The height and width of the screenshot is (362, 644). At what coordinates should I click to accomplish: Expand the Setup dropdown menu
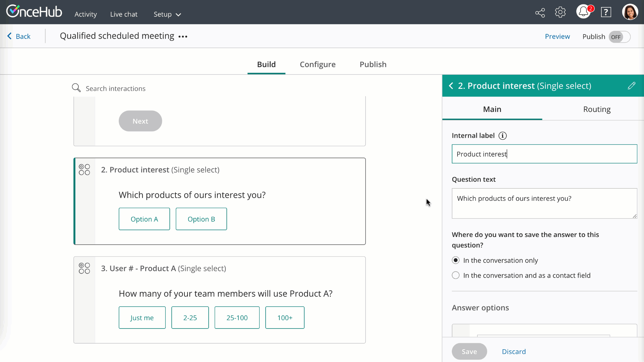(x=167, y=14)
